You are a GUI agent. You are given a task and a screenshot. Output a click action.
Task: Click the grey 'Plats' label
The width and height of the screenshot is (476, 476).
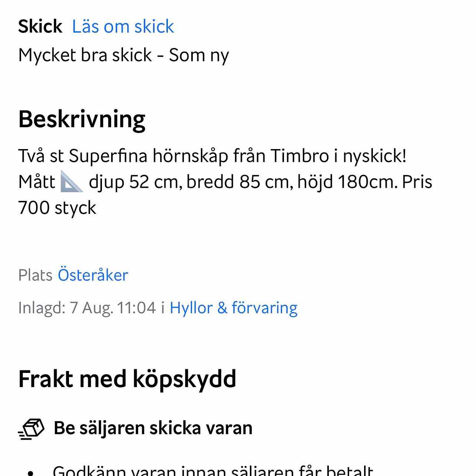coord(35,275)
